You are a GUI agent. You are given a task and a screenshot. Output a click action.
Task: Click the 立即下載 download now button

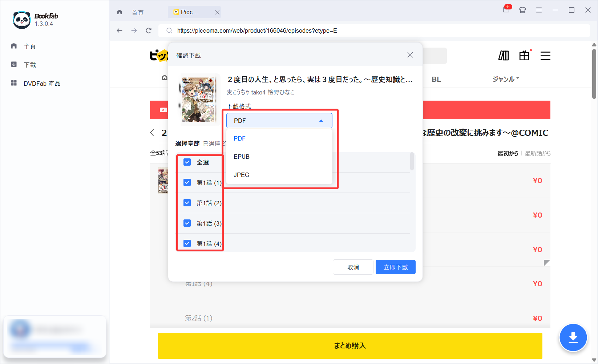[396, 267]
